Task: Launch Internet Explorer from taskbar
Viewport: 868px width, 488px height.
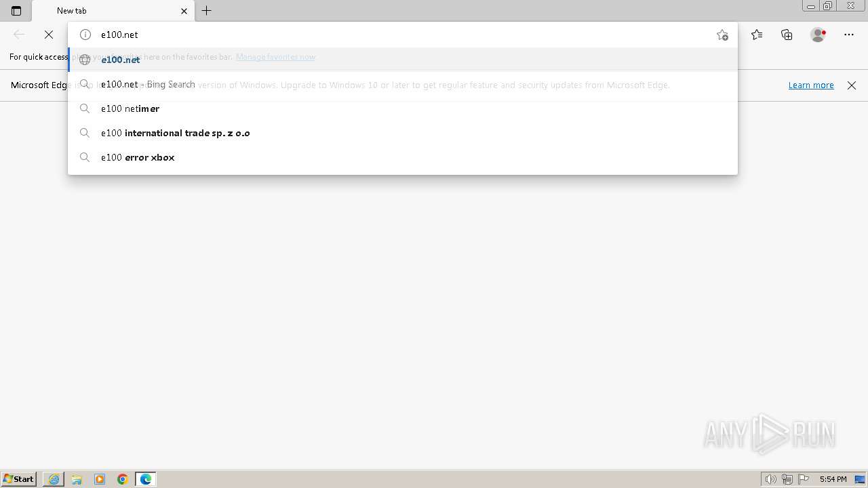Action: [54, 479]
